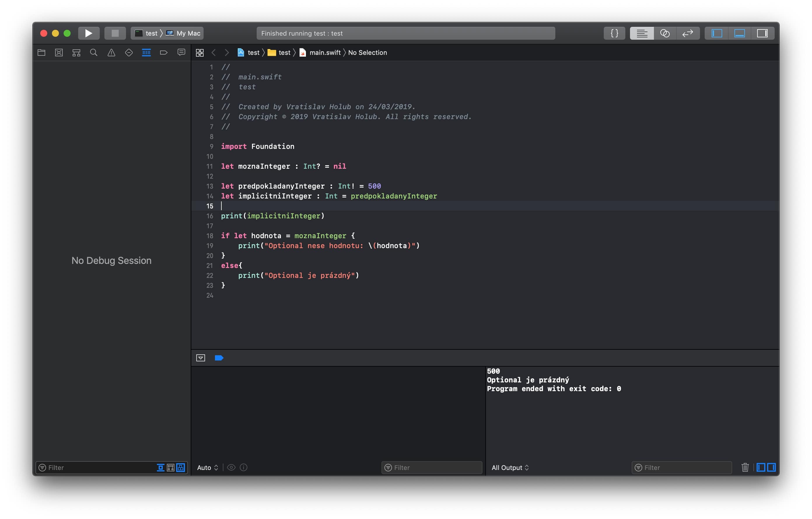The height and width of the screenshot is (519, 812).
Task: Open the Find navigator magnifier icon
Action: click(x=94, y=53)
